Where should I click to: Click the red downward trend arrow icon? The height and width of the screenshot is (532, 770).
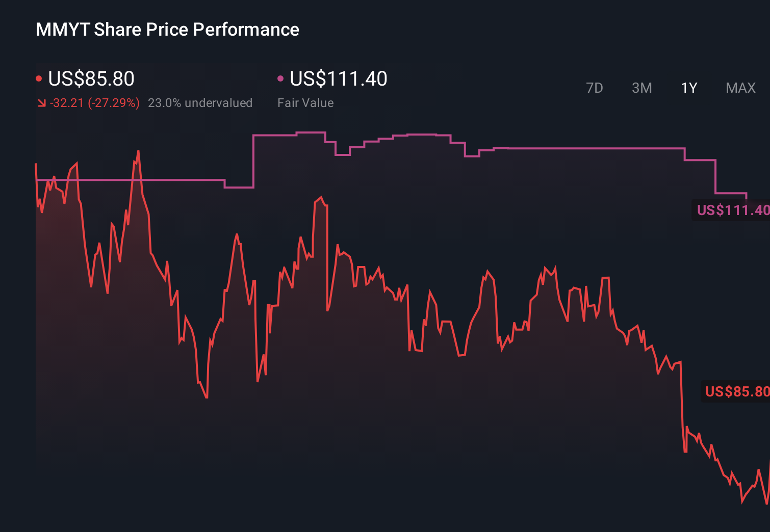tap(41, 102)
